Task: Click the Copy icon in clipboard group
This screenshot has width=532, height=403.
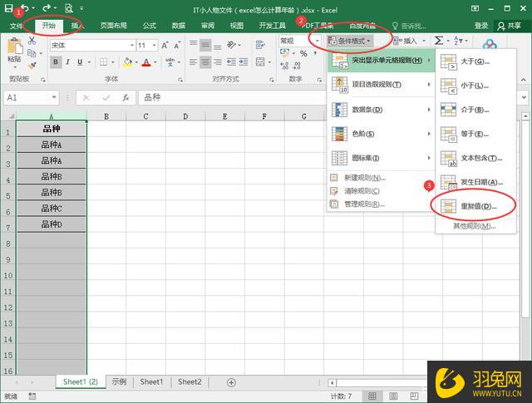Action: click(32, 53)
